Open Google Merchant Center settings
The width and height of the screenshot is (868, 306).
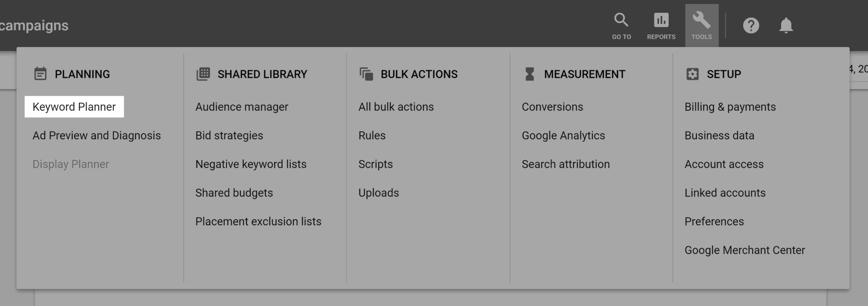tap(744, 250)
